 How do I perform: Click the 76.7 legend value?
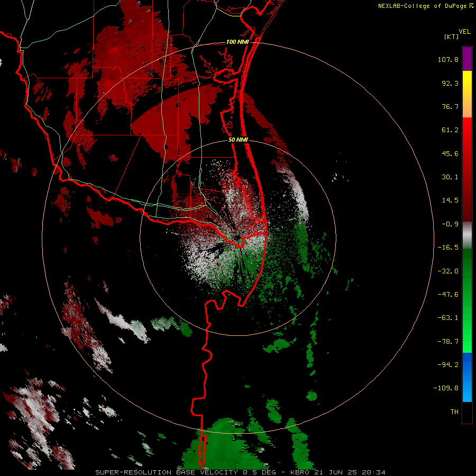(x=450, y=106)
